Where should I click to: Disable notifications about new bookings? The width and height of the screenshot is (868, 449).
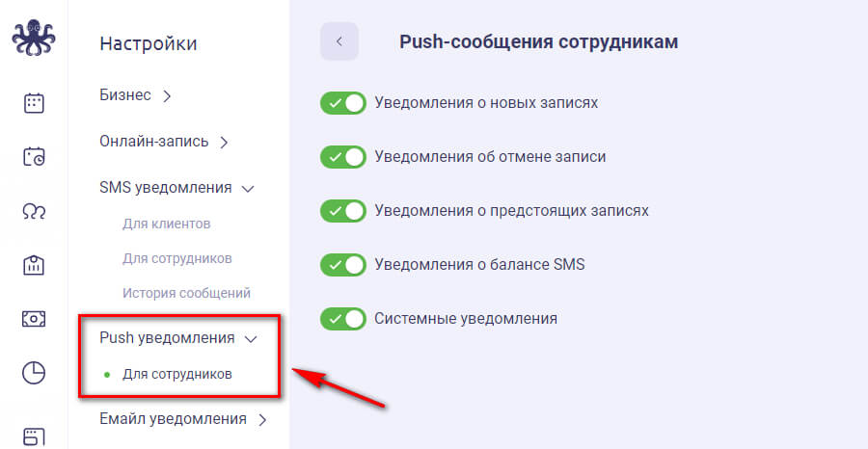coord(343,102)
